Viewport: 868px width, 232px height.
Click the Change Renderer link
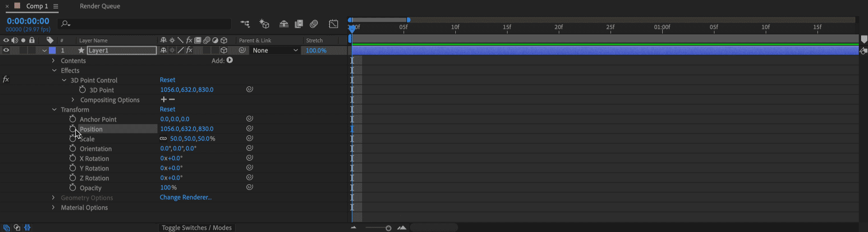(186, 197)
